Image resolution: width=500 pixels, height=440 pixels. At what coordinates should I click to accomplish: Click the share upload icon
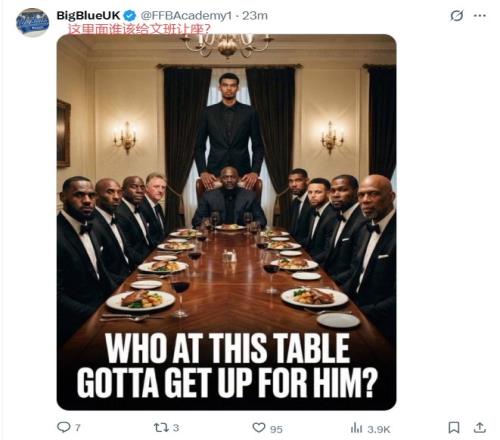pos(480,427)
